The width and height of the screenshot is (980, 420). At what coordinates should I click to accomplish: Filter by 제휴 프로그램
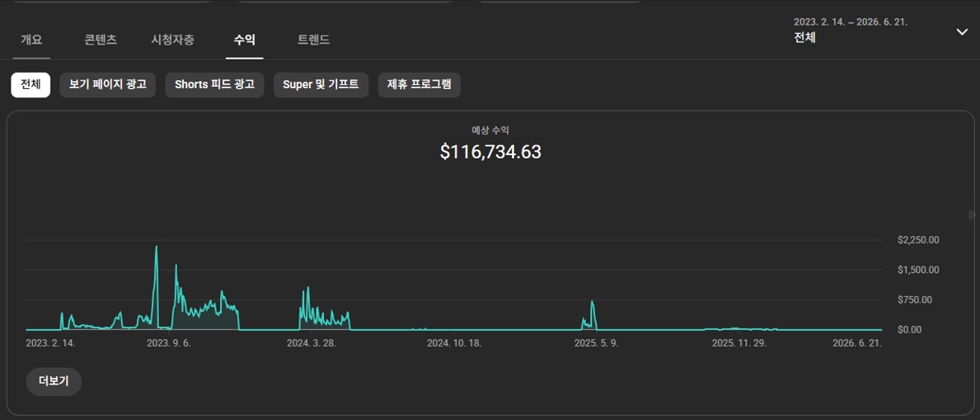pyautogui.click(x=419, y=84)
